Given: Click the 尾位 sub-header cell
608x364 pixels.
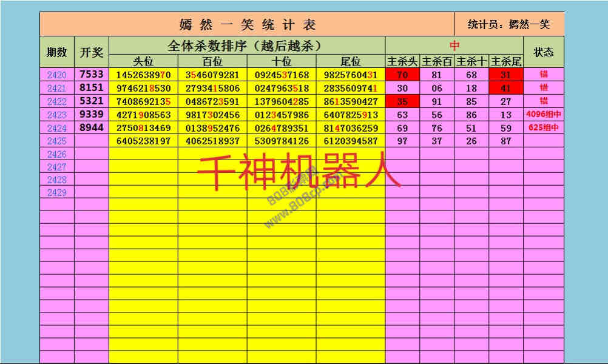Looking at the screenshot, I should coord(350,61).
